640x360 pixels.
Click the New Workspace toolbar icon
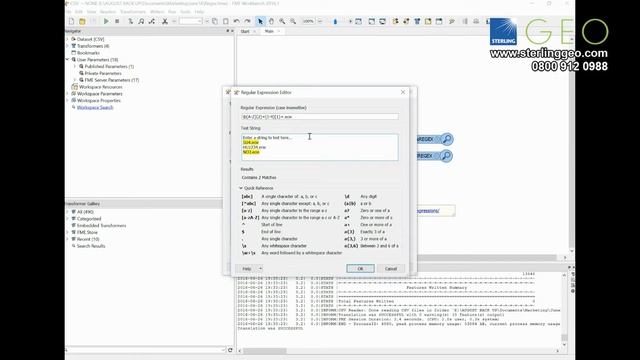pos(71,21)
